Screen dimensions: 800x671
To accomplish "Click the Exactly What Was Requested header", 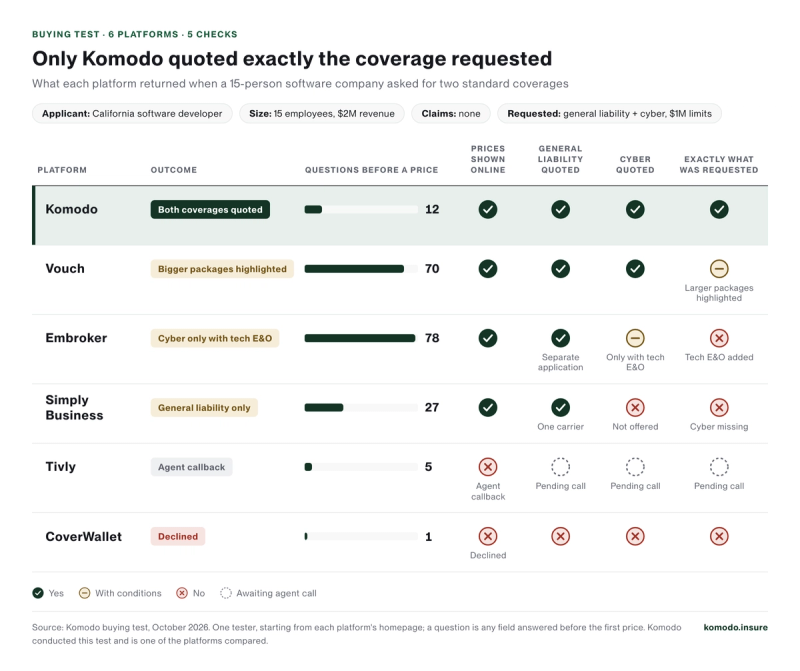I will [719, 164].
